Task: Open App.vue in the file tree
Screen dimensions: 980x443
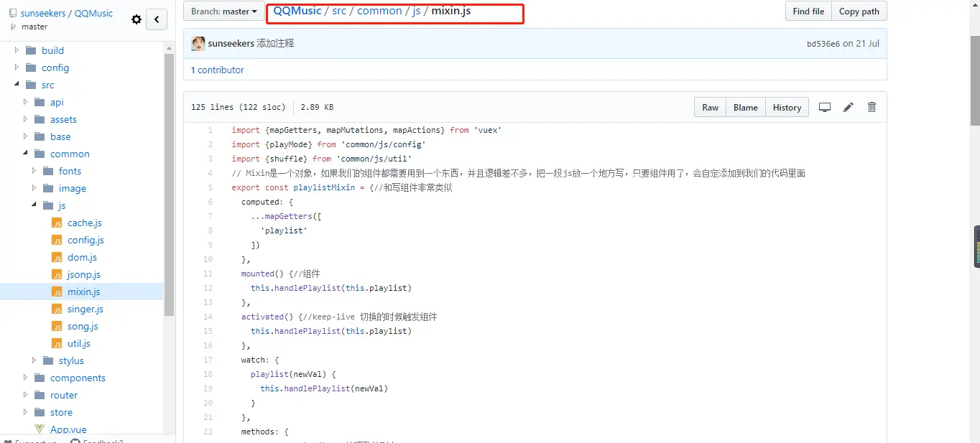Action: click(x=68, y=429)
